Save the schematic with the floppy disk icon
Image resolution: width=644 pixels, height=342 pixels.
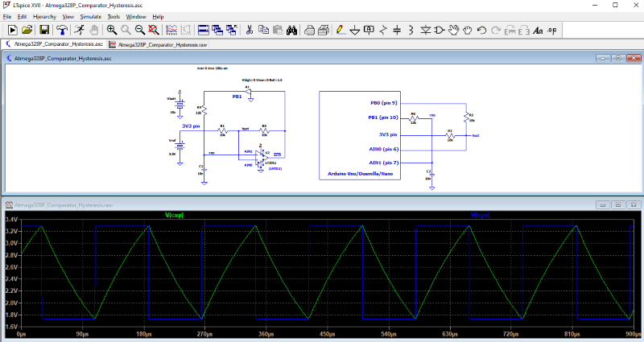(44, 30)
